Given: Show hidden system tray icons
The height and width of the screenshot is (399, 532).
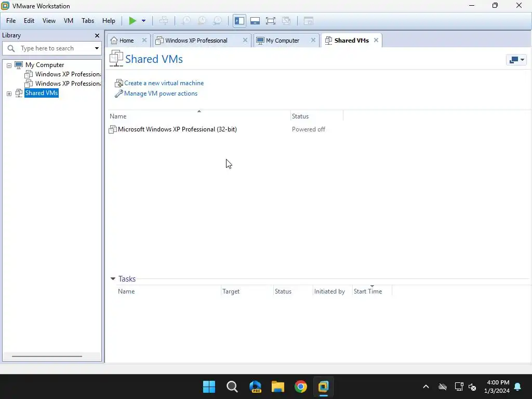Looking at the screenshot, I should point(426,387).
